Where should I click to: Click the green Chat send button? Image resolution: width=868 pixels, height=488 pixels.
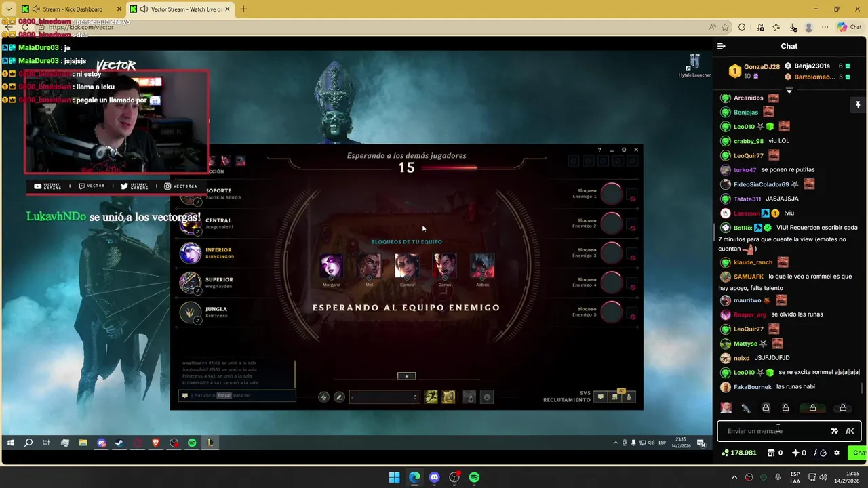858,453
